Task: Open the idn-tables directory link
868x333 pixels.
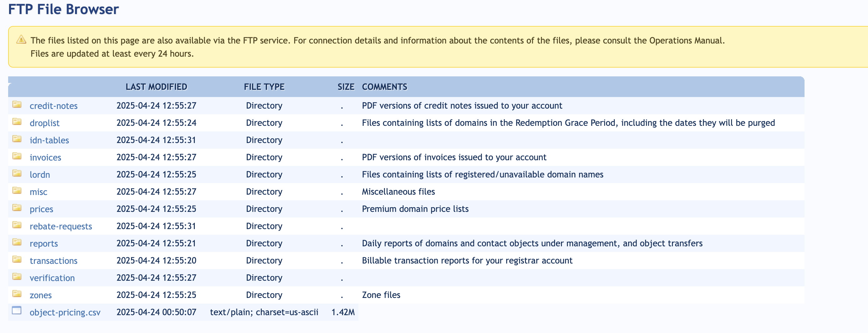Action: [x=49, y=140]
